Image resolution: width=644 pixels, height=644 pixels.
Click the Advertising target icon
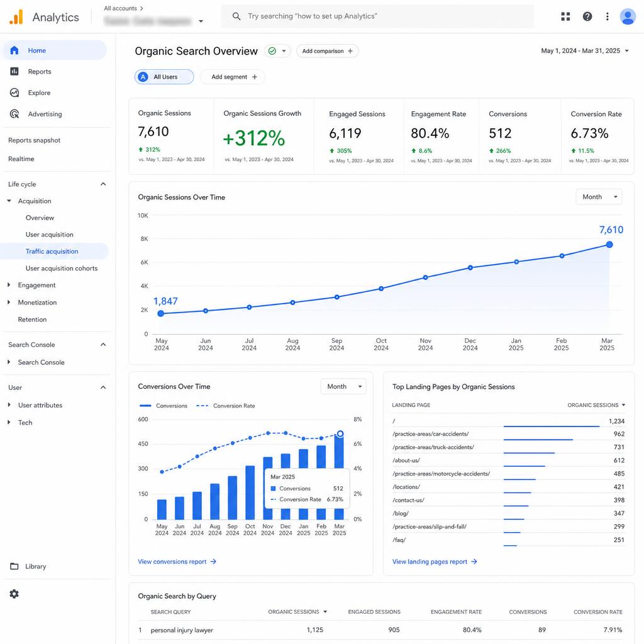point(14,114)
